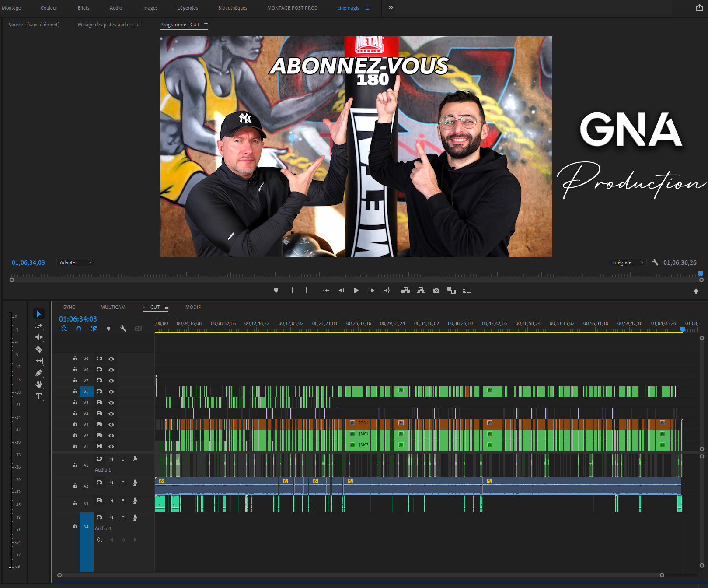This screenshot has width=708, height=588.
Task: Click the A4 track target label
Action: click(86, 526)
